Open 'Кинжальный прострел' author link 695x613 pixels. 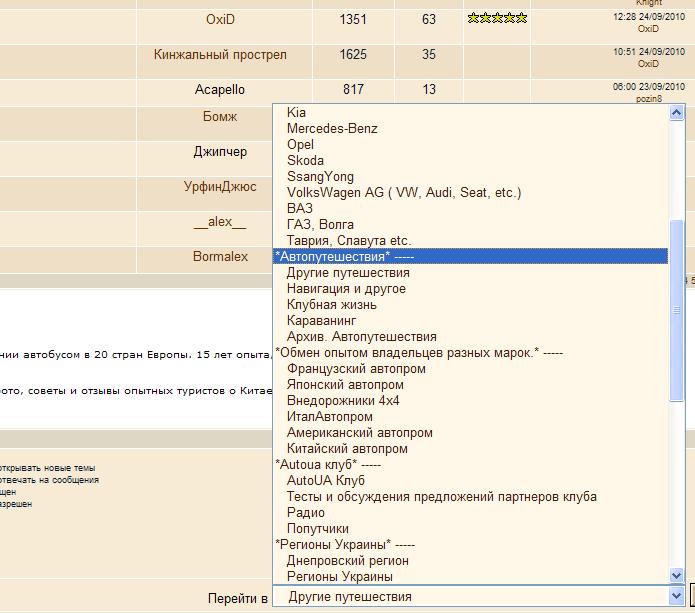(220, 54)
